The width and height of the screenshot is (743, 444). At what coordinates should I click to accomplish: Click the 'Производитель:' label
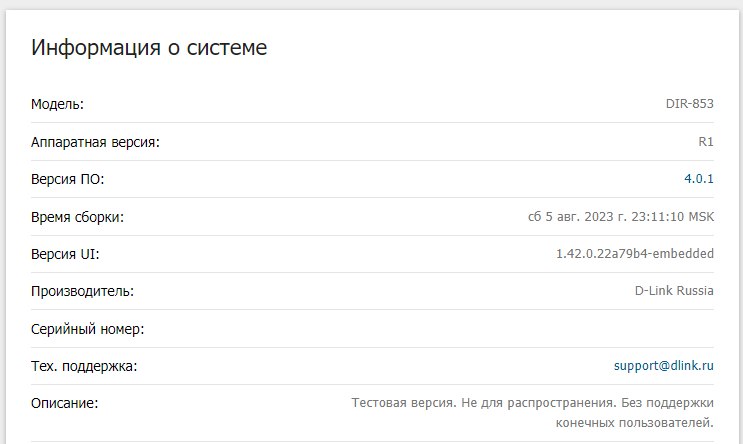pos(82,291)
